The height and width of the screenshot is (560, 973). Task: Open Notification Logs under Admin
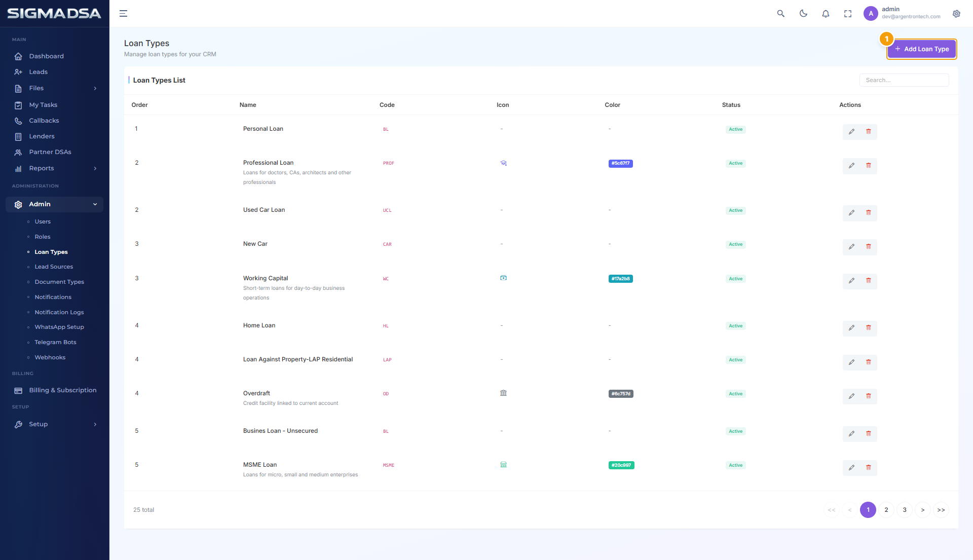click(59, 312)
